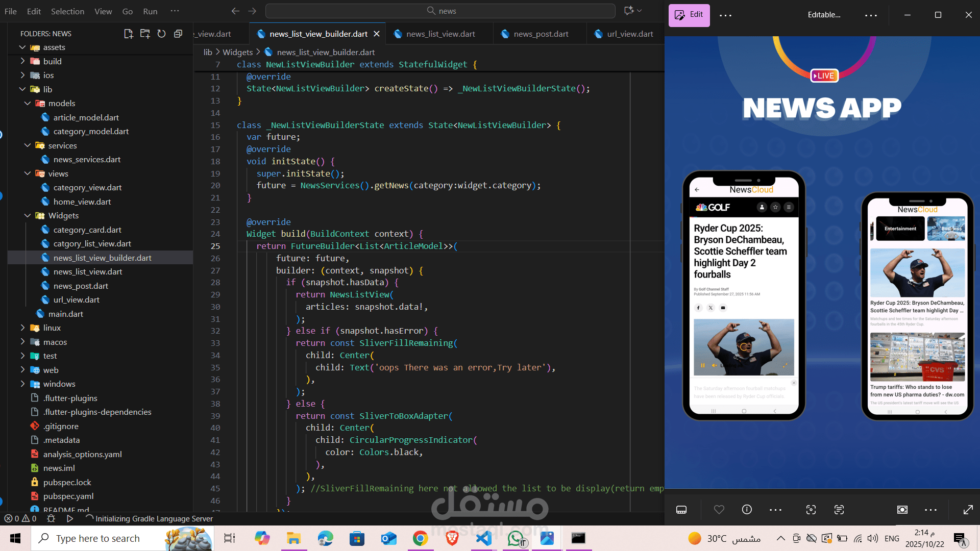Enter fullscreen with the diagonal arrows icon
980x551 pixels.
pos(968,510)
